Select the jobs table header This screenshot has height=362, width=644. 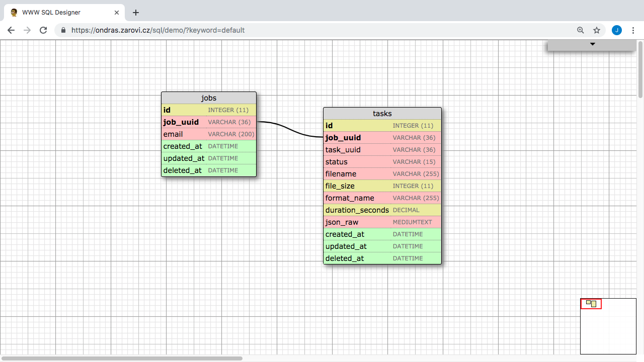pyautogui.click(x=209, y=98)
